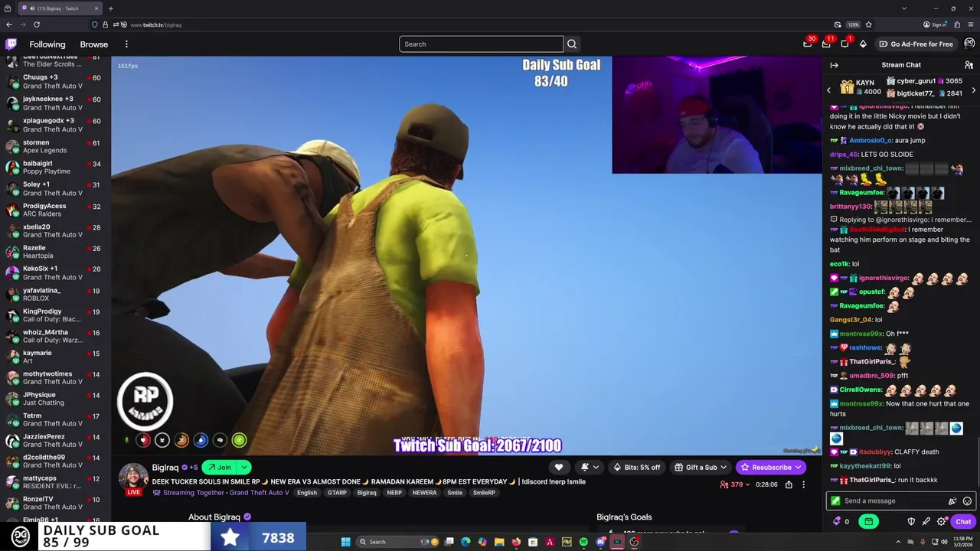Go to the Following tab
Viewport: 980px width, 551px height.
click(47, 44)
